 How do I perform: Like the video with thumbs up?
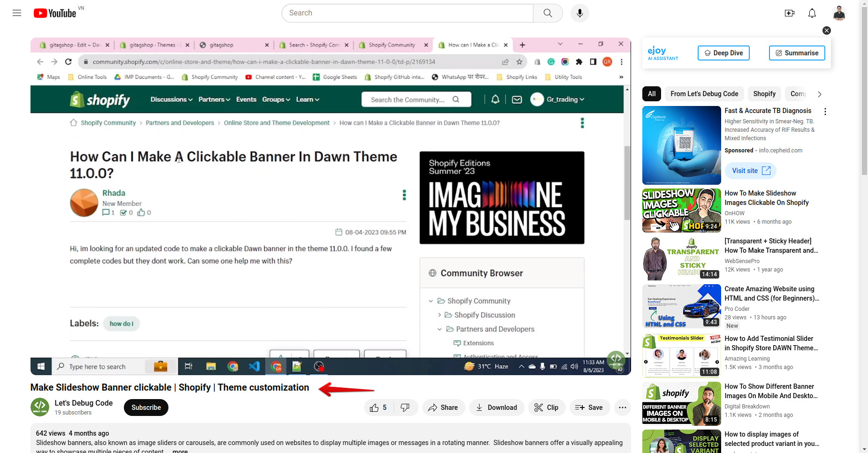[379, 408]
